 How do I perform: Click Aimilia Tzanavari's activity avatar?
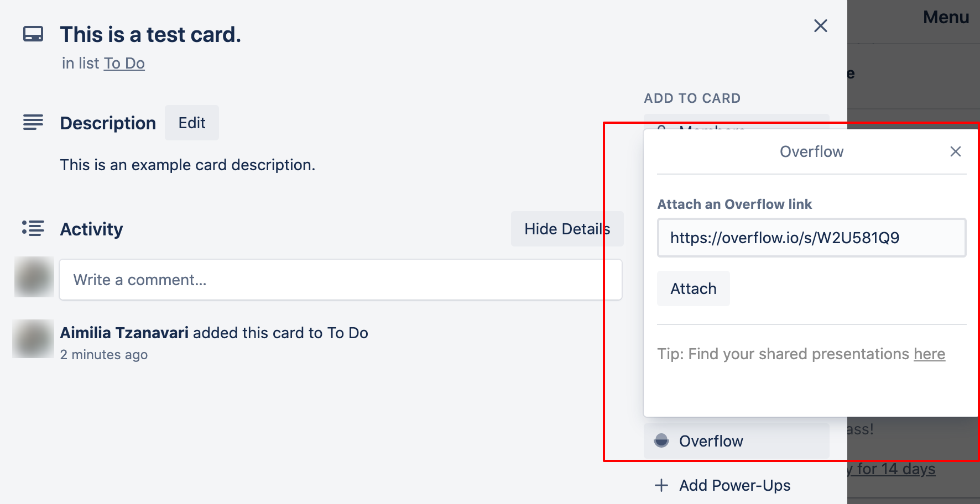point(33,339)
